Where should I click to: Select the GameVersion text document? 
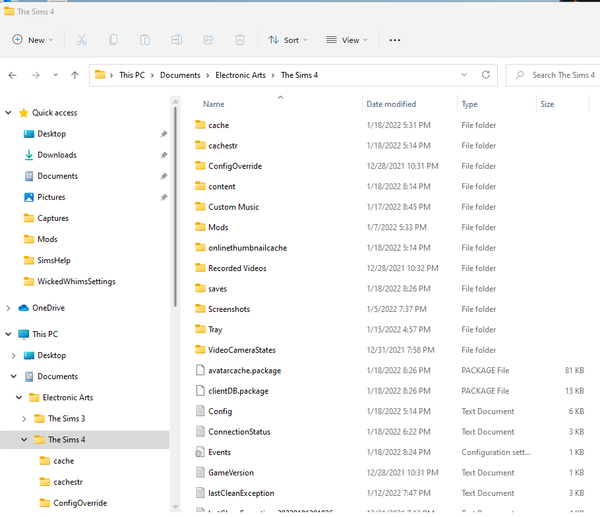click(390, 473)
